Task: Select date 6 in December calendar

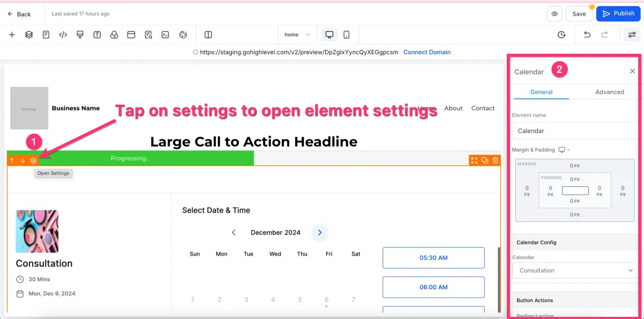Action: [326, 300]
